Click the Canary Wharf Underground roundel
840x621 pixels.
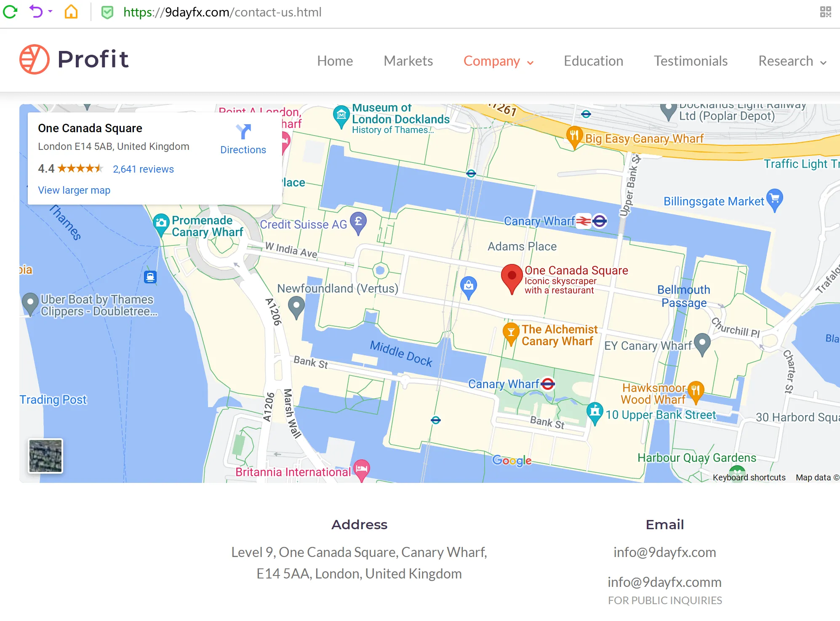tap(548, 384)
